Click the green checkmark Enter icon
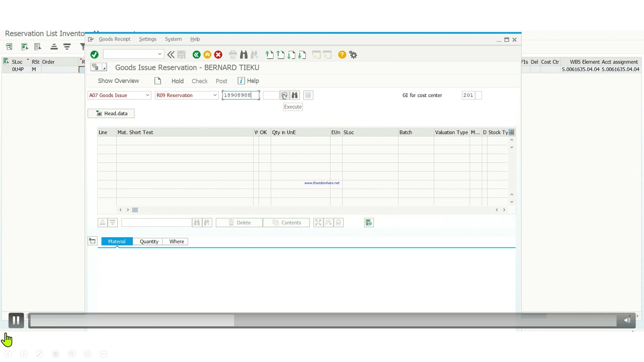The width and height of the screenshot is (644, 362). pos(94,55)
